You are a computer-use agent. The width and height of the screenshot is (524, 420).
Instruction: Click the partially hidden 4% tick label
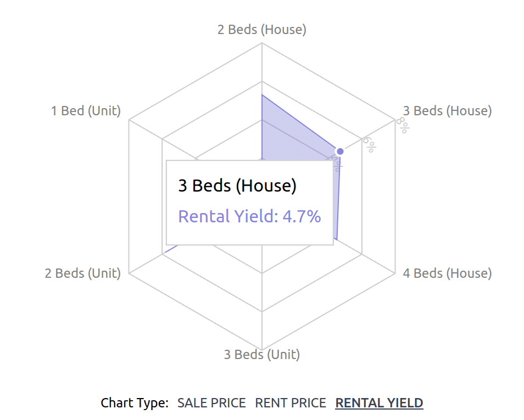click(337, 164)
